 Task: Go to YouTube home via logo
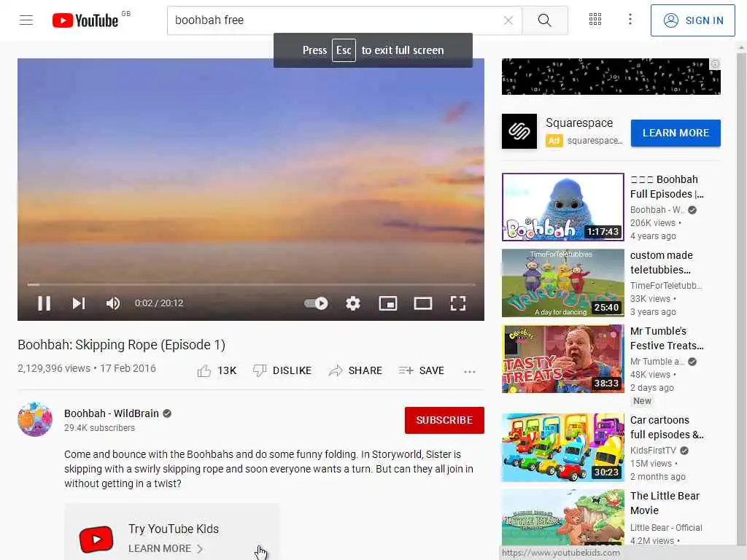point(85,20)
